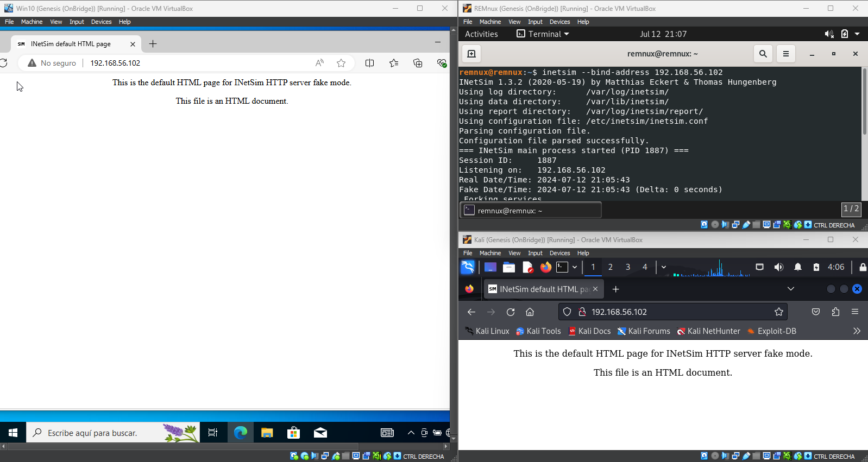
Task: Open a new tab in Edge
Action: coord(153,44)
